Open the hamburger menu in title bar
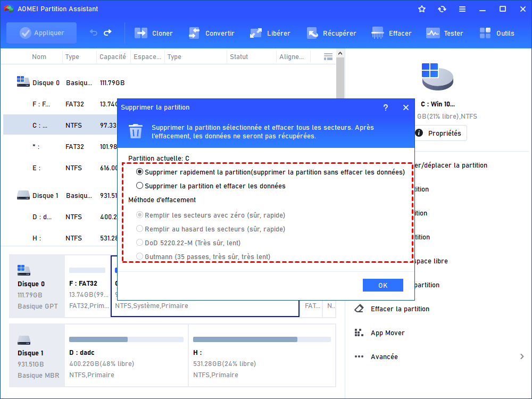This screenshot has width=532, height=399. [462, 9]
